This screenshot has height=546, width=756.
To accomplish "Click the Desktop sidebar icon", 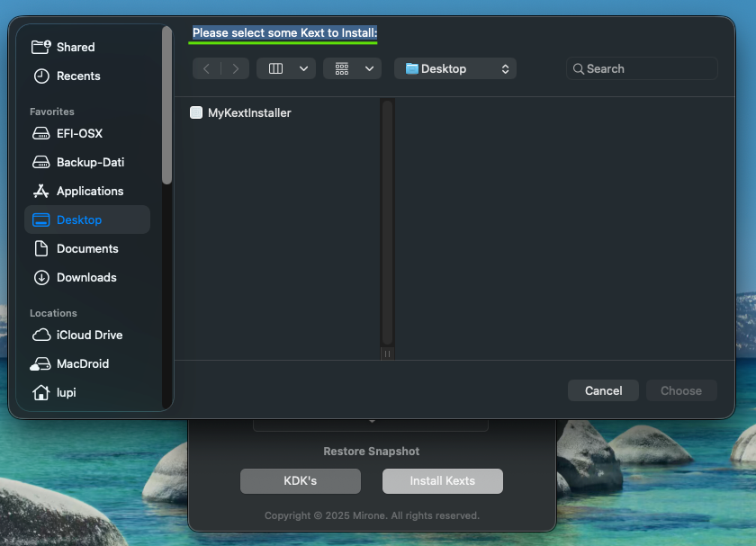I will (x=41, y=219).
